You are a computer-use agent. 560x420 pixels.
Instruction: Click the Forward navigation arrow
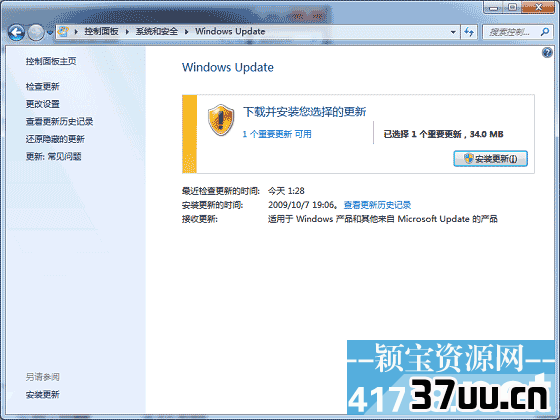pos(36,32)
